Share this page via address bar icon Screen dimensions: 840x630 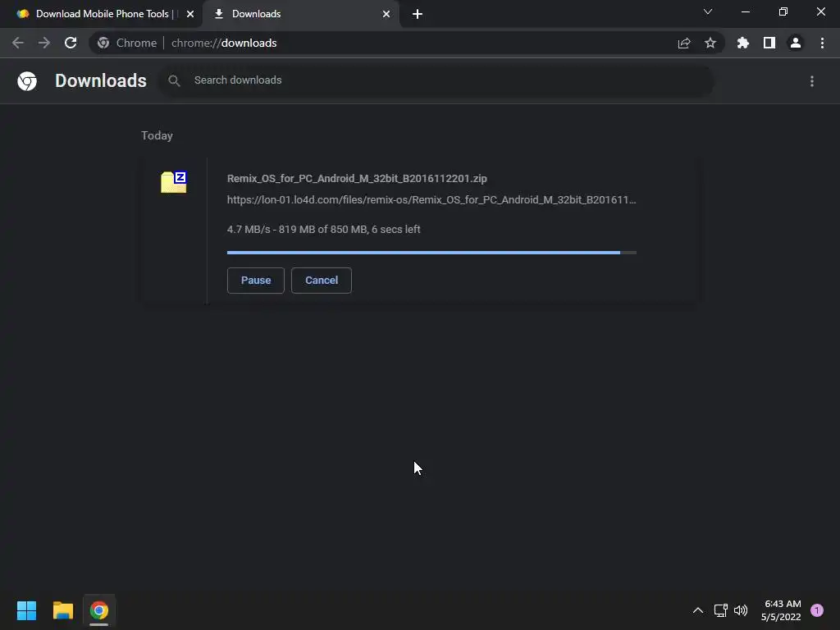click(684, 43)
